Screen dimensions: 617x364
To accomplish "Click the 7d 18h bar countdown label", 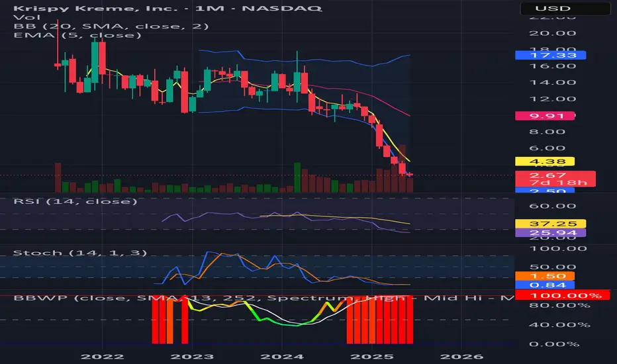I will pyautogui.click(x=558, y=183).
